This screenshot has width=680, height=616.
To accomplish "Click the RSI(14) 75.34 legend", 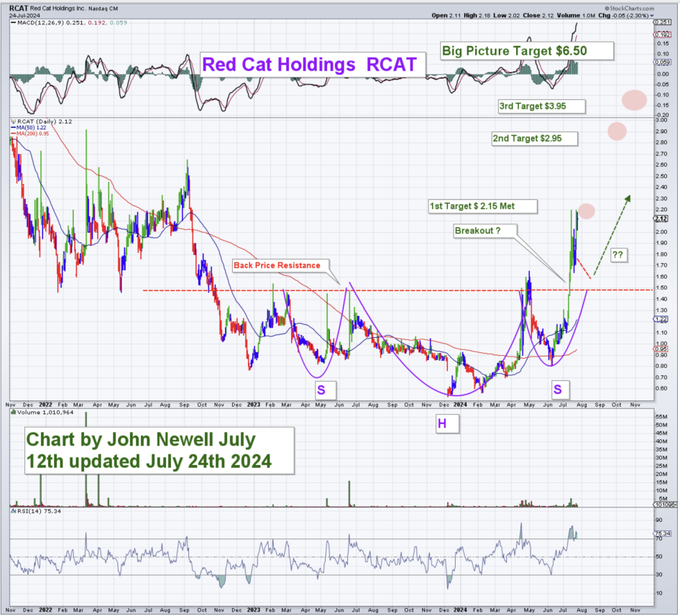I will tap(36, 511).
